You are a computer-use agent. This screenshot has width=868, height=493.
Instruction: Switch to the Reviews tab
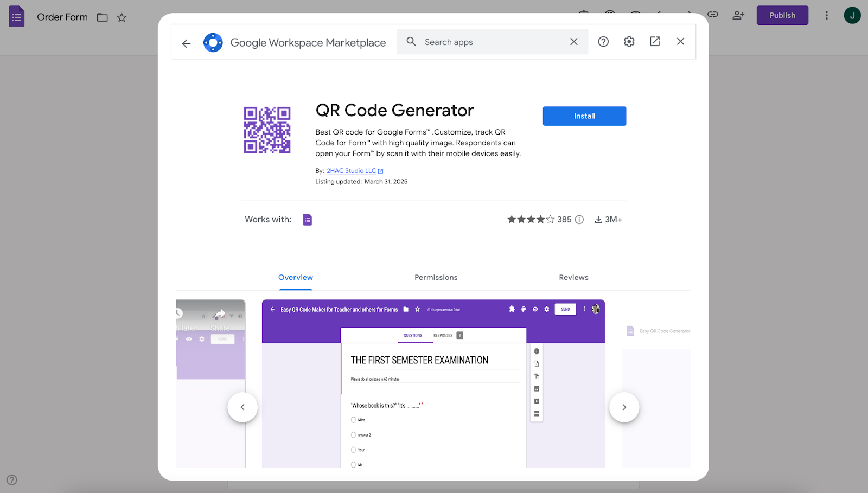(x=573, y=278)
